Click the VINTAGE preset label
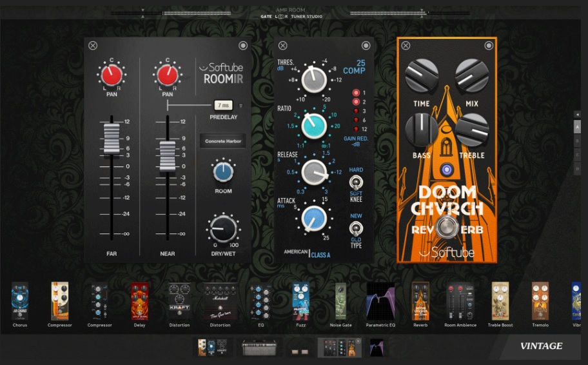The width and height of the screenshot is (588, 365). pyautogui.click(x=541, y=346)
